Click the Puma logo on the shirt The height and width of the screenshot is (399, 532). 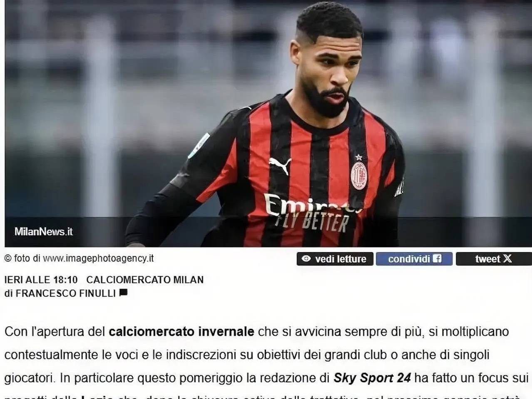click(x=280, y=166)
